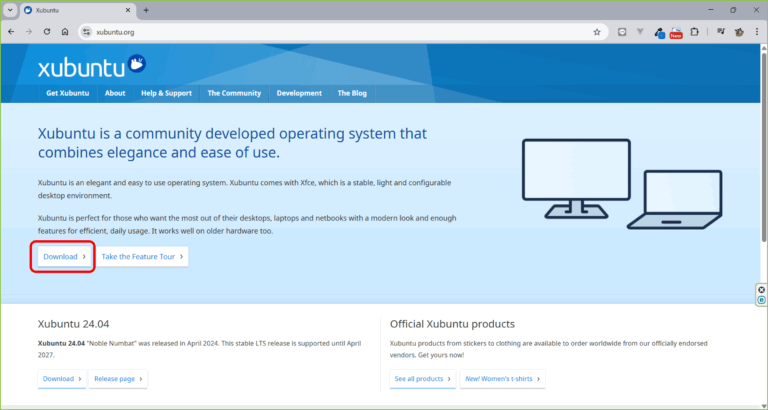This screenshot has width=768, height=410.
Task: Open the three-dot browser menu
Action: pyautogui.click(x=756, y=31)
